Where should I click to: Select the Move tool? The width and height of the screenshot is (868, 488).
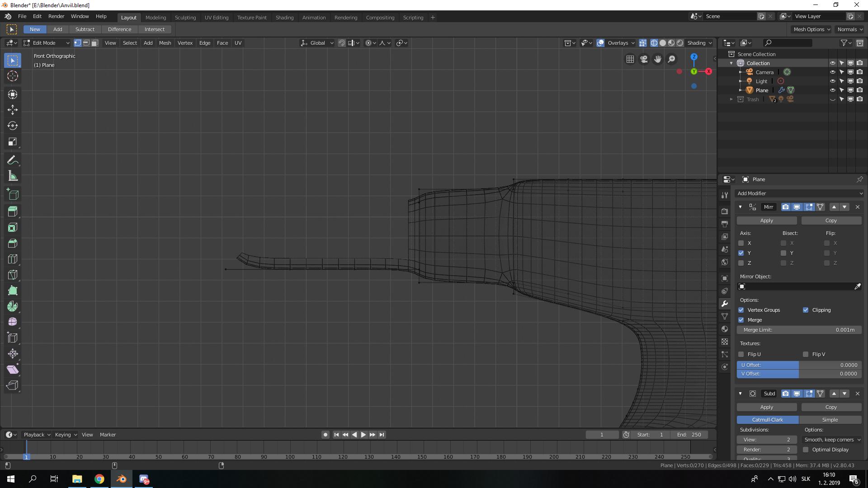pyautogui.click(x=12, y=110)
